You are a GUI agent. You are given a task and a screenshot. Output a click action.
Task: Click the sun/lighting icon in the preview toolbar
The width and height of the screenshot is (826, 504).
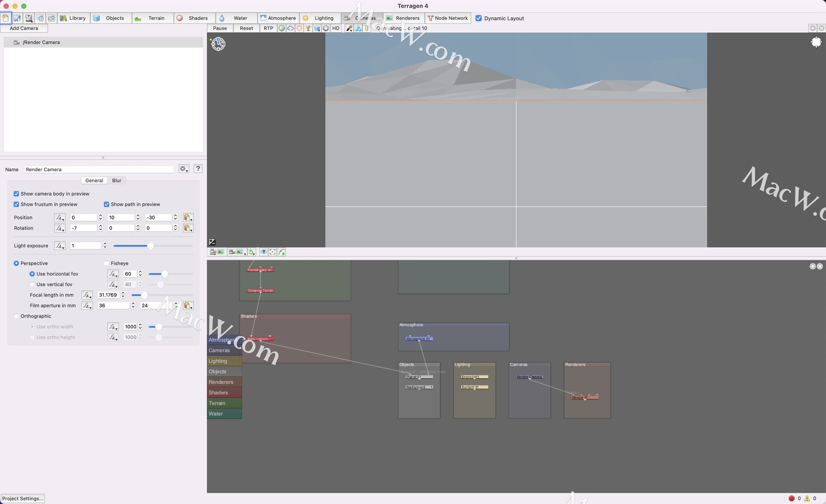(299, 28)
